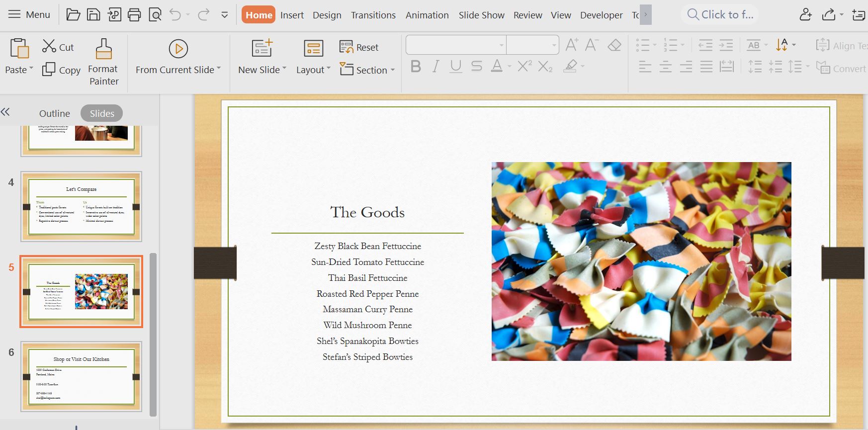Click the Copy button

pos(62,70)
